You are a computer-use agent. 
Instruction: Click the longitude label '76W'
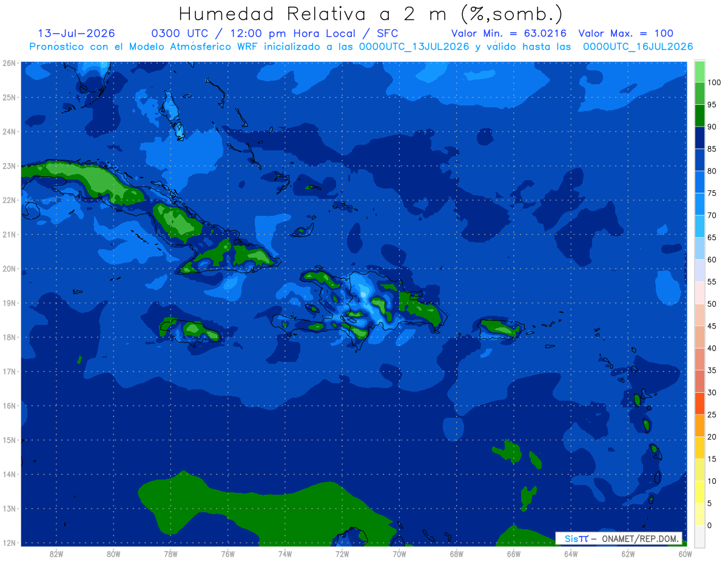(x=227, y=554)
